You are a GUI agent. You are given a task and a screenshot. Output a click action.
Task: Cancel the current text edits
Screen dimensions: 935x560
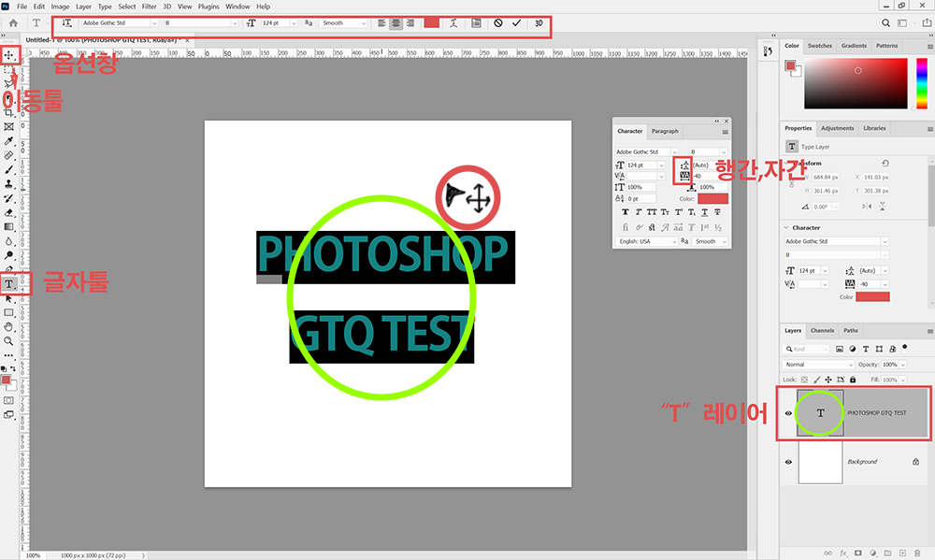498,22
